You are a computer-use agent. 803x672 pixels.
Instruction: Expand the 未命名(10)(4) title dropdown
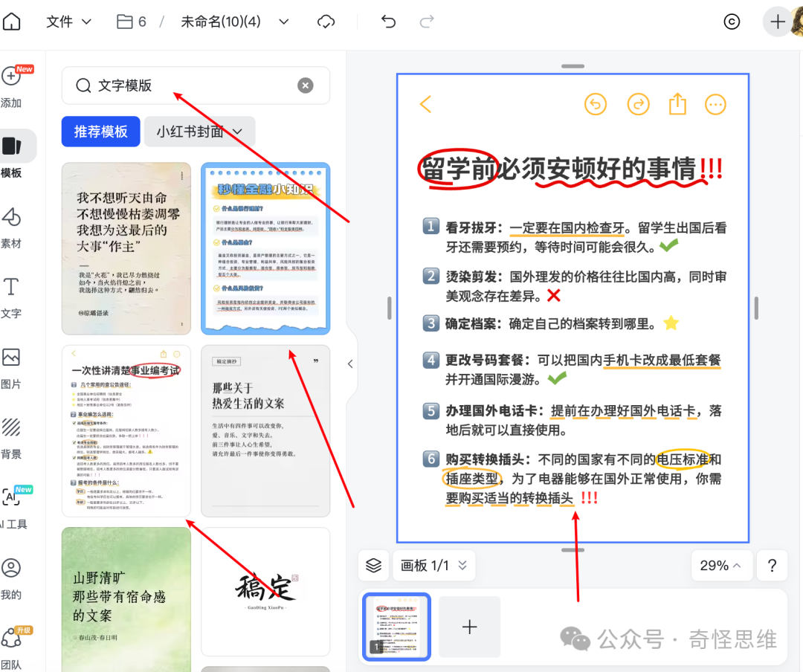click(284, 22)
